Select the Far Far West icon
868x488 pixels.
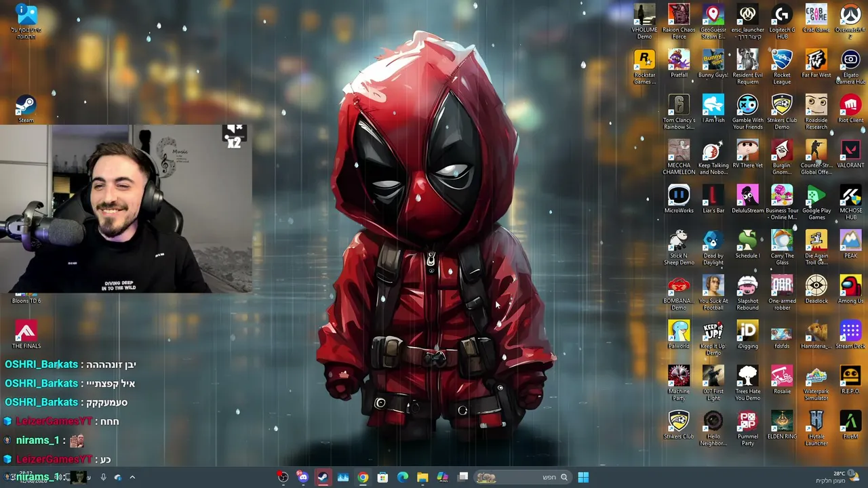pos(816,64)
